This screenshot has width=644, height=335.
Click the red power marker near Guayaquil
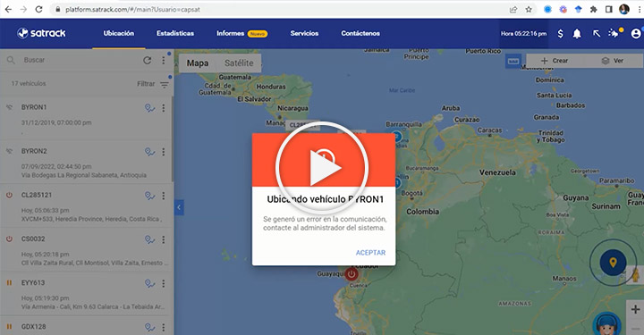(x=352, y=273)
